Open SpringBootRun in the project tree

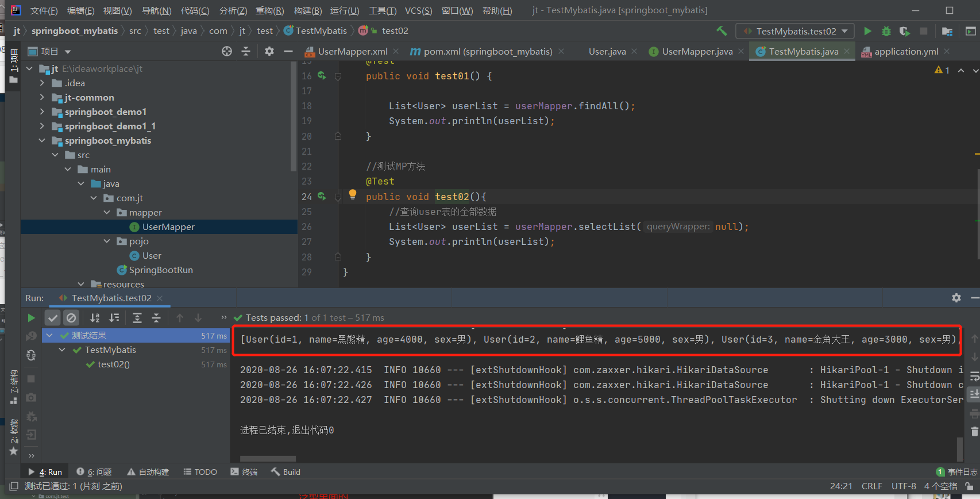[161, 270]
